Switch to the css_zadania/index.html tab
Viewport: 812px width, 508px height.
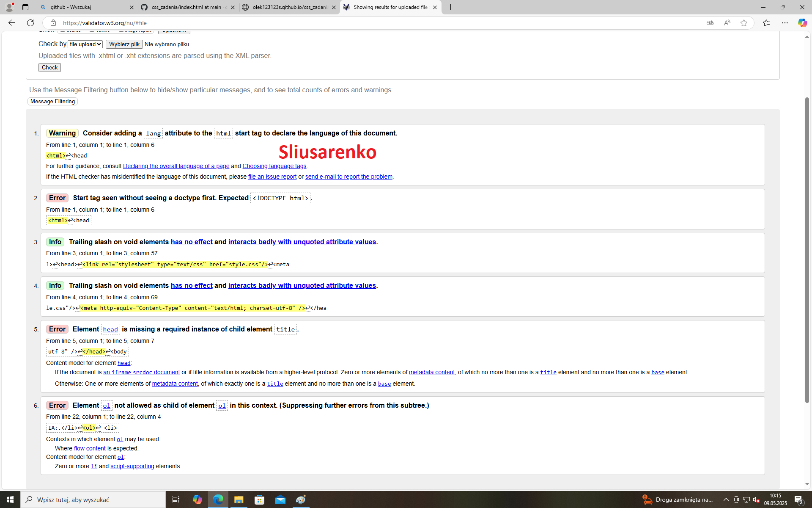[188, 7]
